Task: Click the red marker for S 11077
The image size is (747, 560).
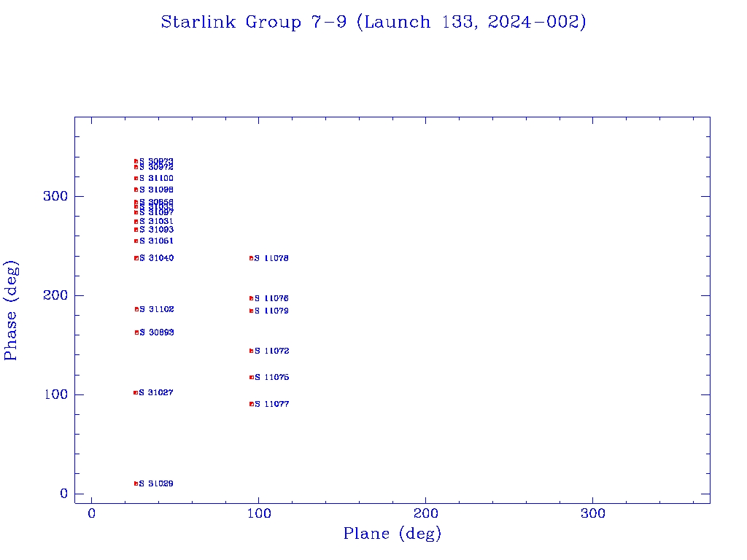Action: click(251, 404)
